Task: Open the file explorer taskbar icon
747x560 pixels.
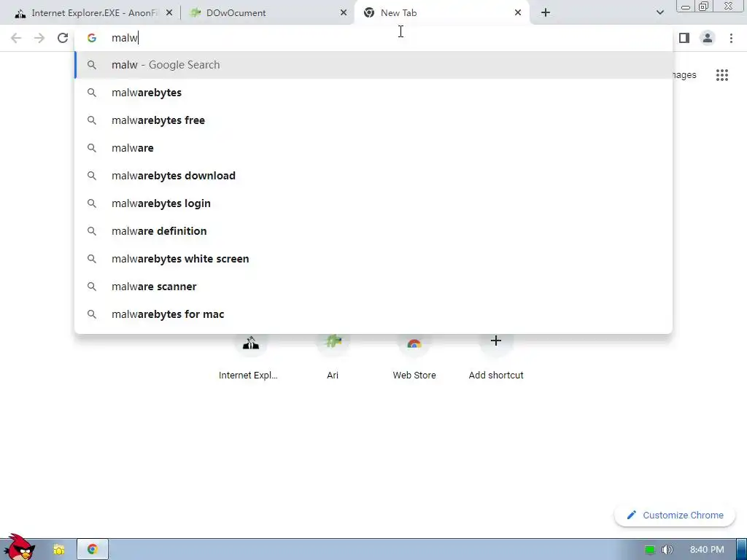Action: (58, 550)
